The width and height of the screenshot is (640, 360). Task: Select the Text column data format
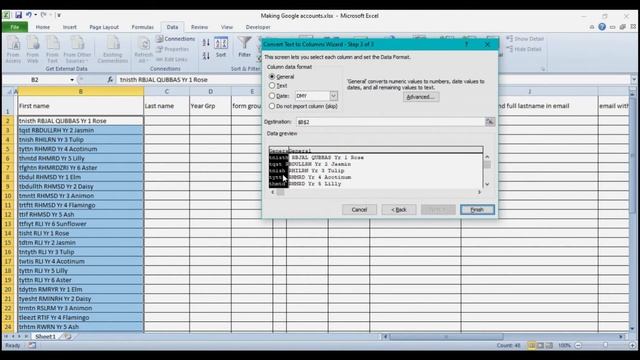click(272, 86)
